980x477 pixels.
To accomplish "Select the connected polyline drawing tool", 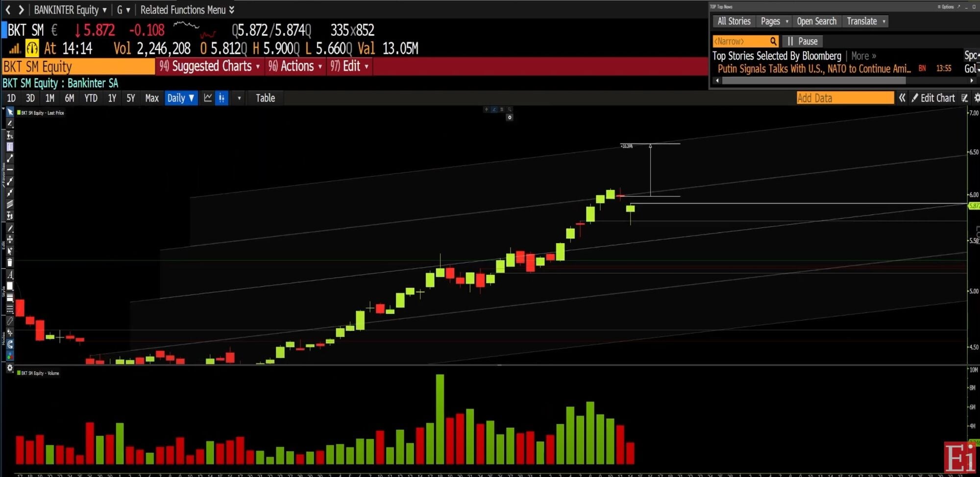I will 10,181.
